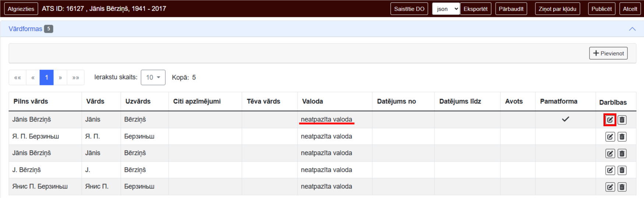
Task: Edit the Янис П. Берзиньш row
Action: tap(610, 187)
